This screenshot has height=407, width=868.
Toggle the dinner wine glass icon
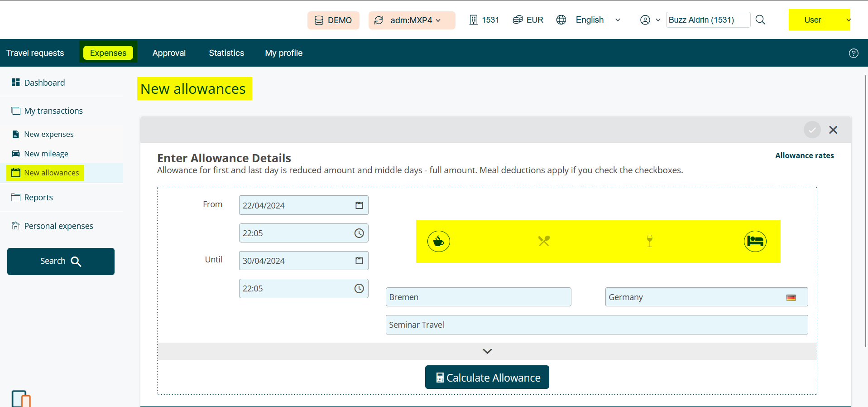point(649,241)
